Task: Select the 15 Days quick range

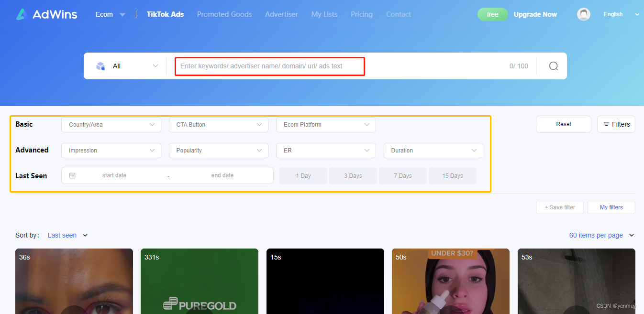Action: pos(453,176)
